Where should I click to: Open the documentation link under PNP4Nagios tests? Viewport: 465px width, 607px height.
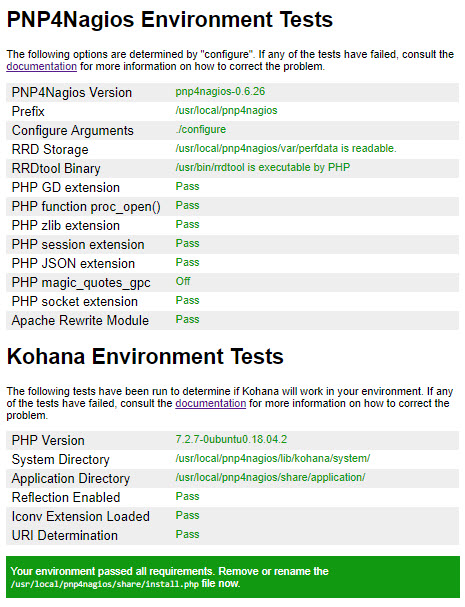coord(41,66)
